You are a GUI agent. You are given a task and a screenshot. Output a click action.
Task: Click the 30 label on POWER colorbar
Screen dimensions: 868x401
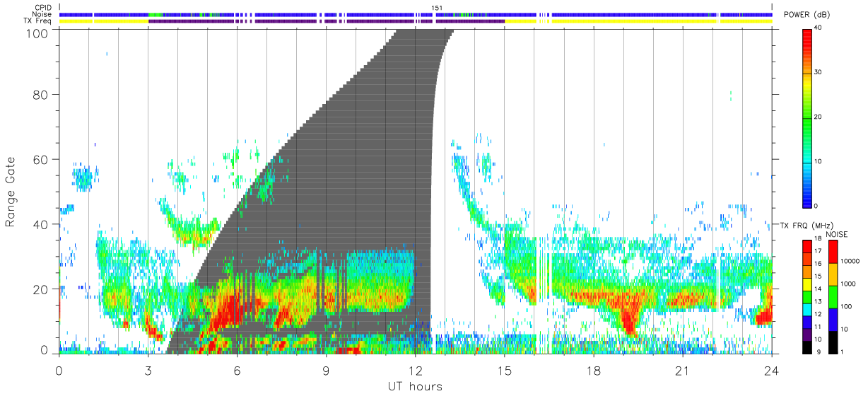click(x=819, y=72)
